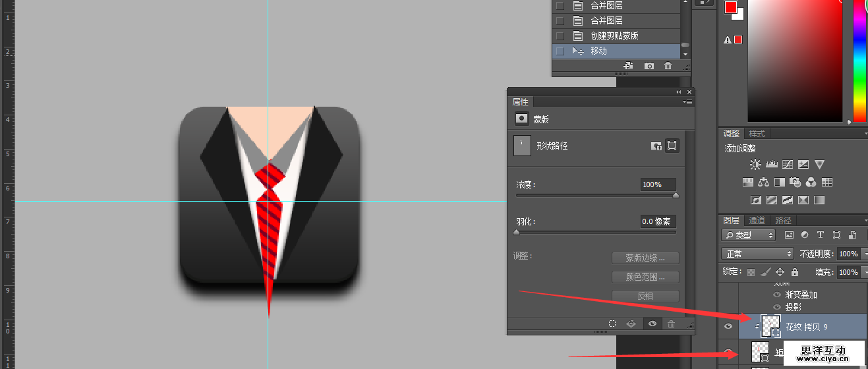Screen dimensions: 868x369
Task: Toggle the 渐变叠加 effect visibility
Action: point(777,295)
